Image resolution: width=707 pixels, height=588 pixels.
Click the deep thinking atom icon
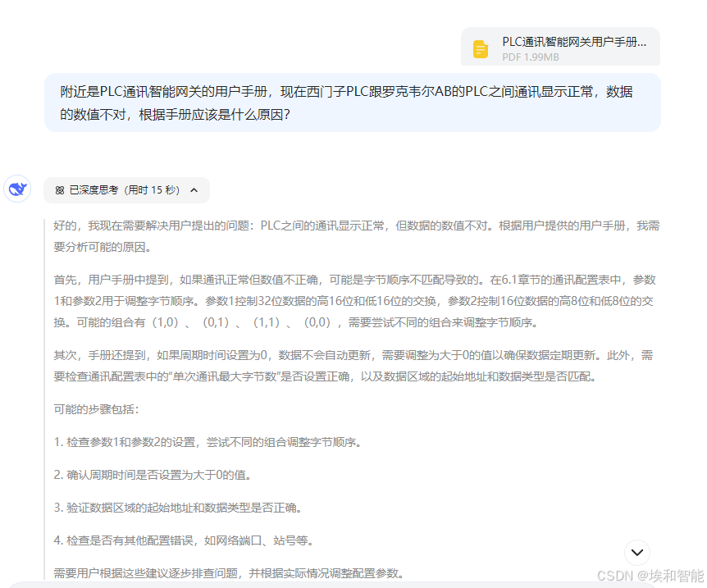point(60,190)
